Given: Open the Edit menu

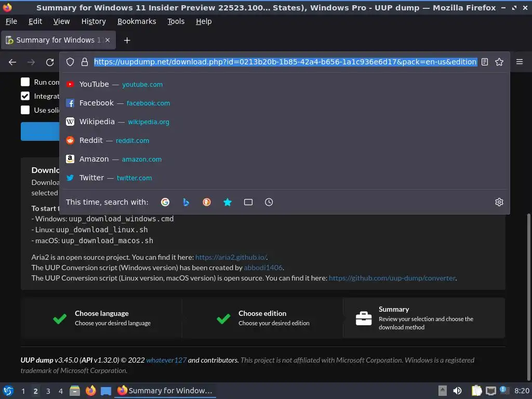Looking at the screenshot, I should pos(35,21).
